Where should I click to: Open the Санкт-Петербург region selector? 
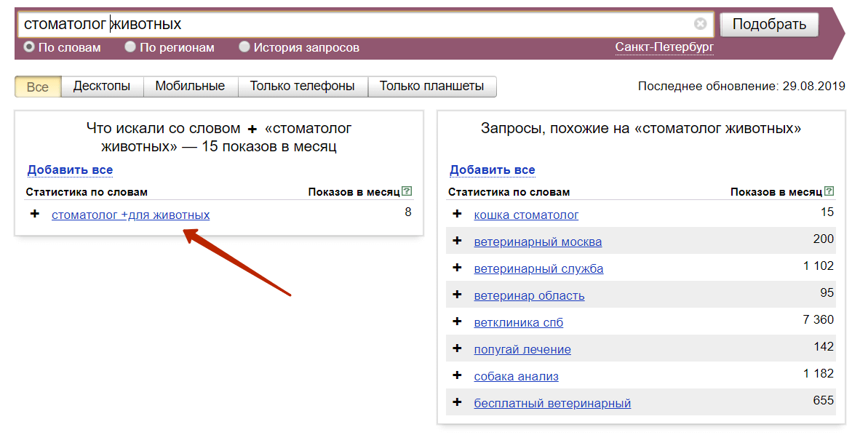click(x=664, y=47)
